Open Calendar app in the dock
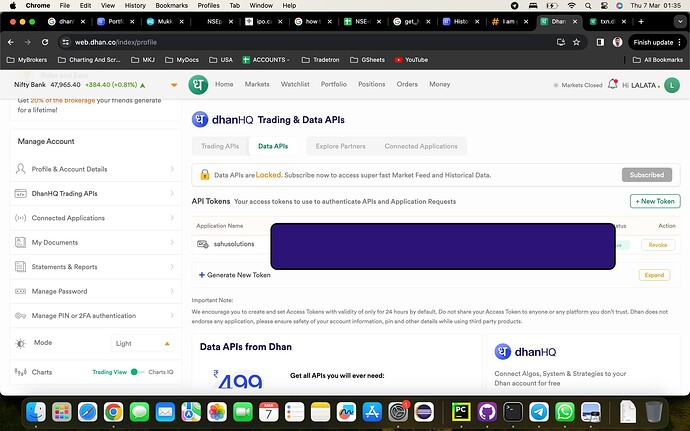 tap(268, 413)
